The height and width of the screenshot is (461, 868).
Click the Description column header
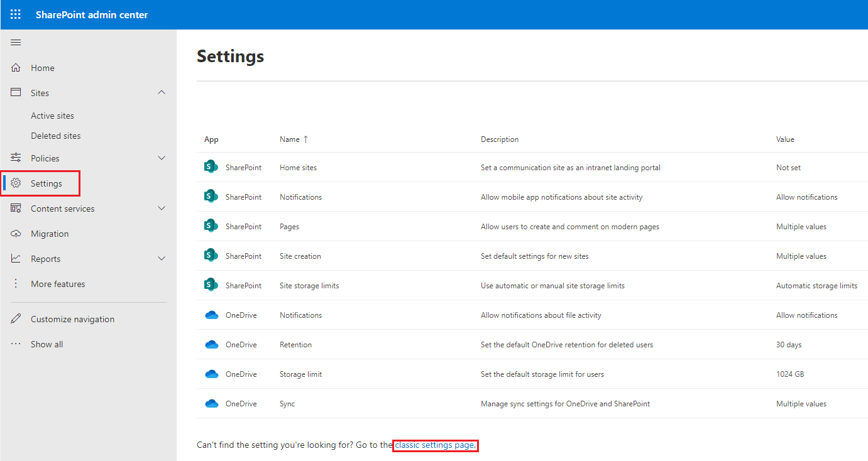click(500, 139)
